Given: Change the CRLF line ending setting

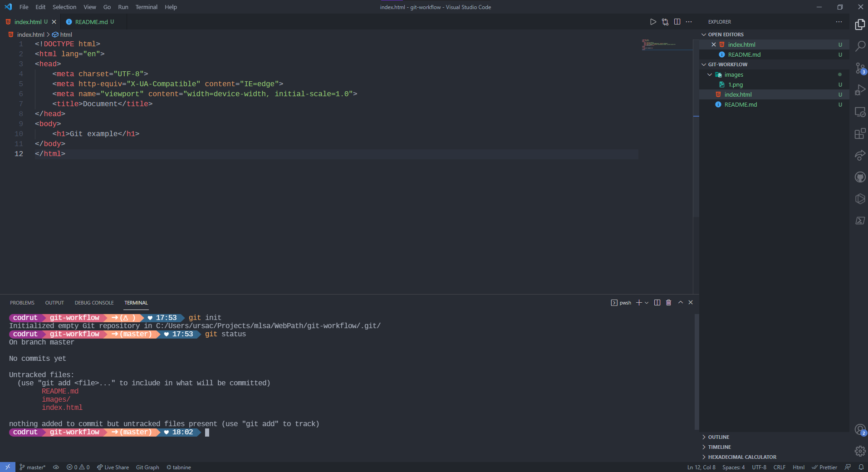Looking at the screenshot, I should [x=780, y=467].
